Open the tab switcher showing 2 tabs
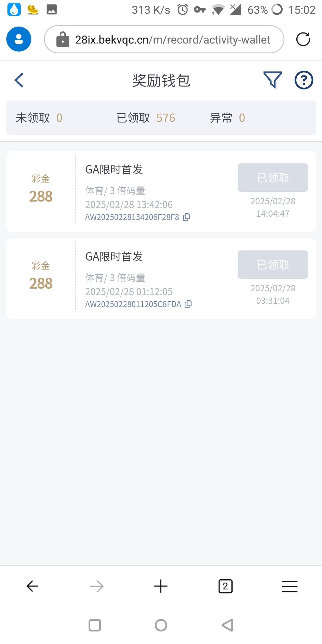Screen dimensions: 322x644 click(225, 586)
